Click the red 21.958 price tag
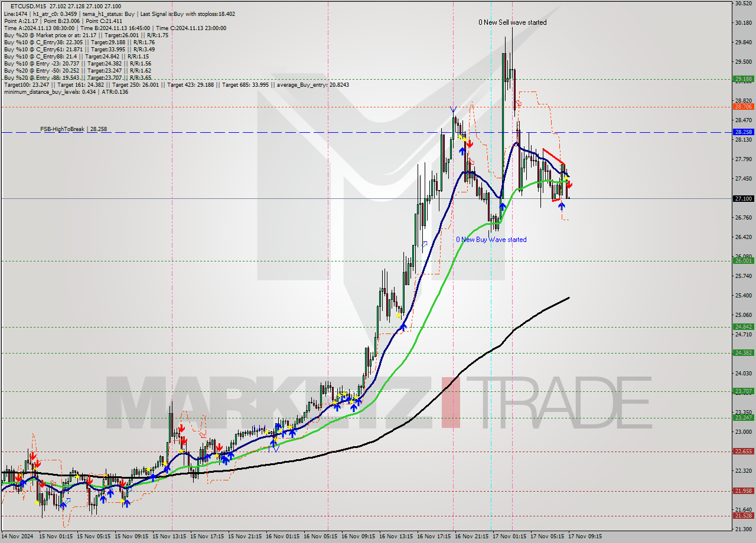This screenshot has height=543, width=756. point(743,491)
